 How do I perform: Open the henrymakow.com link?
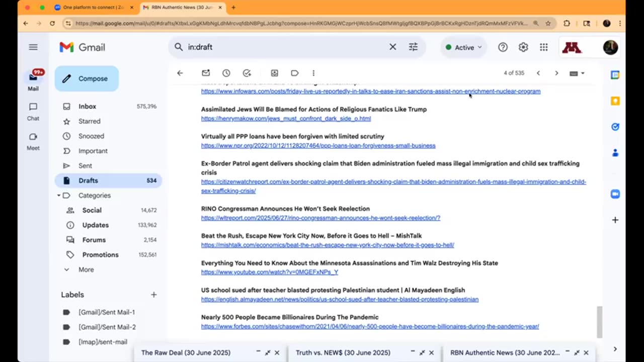[286, 119]
